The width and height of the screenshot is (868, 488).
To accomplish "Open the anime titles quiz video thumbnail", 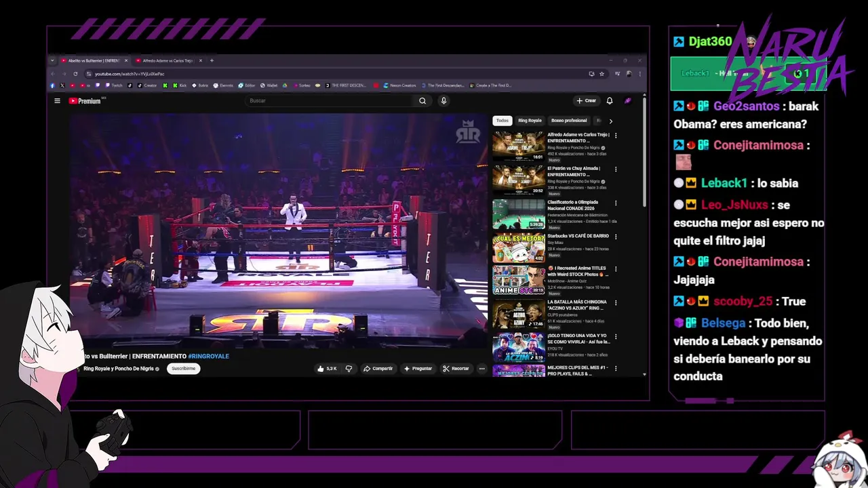I will click(519, 280).
